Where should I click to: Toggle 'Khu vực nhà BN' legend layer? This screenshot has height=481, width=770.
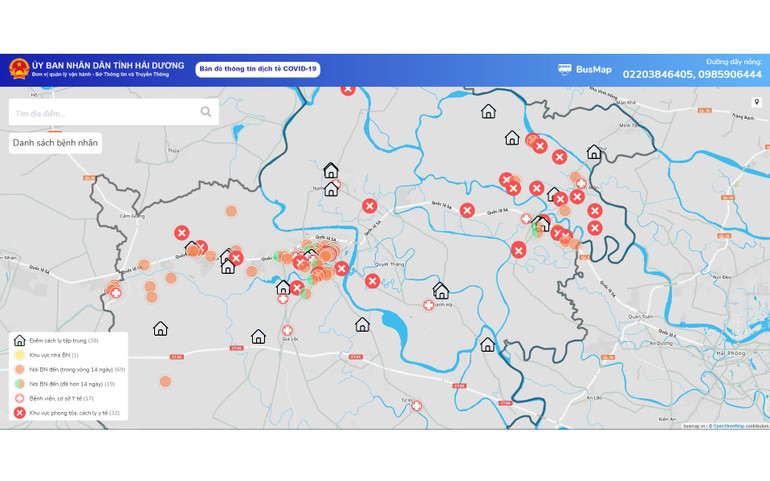coord(54,355)
